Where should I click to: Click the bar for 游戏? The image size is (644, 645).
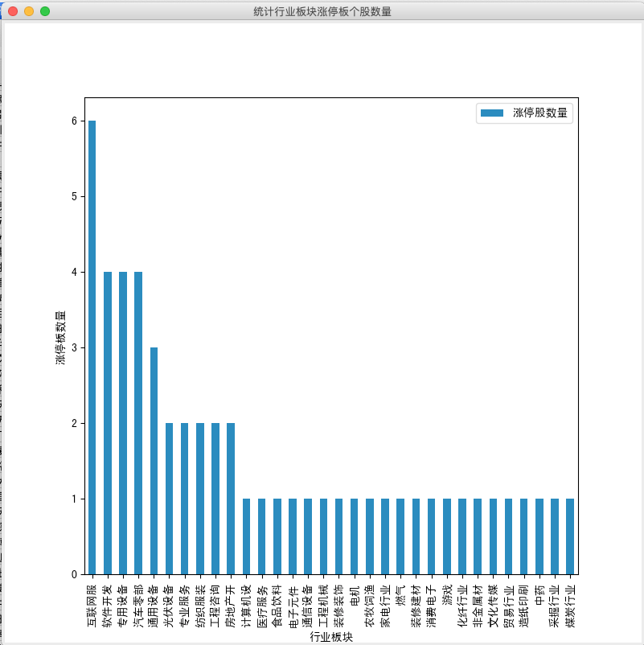446,536
